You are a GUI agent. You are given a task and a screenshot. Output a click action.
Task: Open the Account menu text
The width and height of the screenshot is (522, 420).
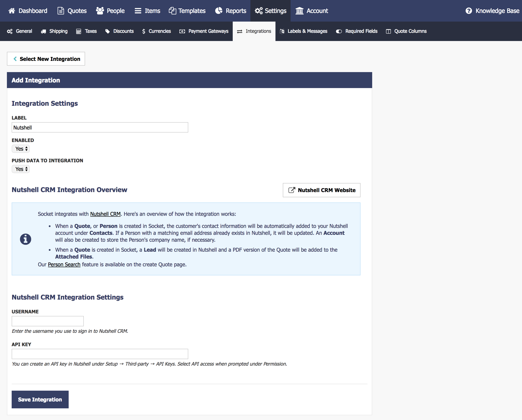point(317,11)
